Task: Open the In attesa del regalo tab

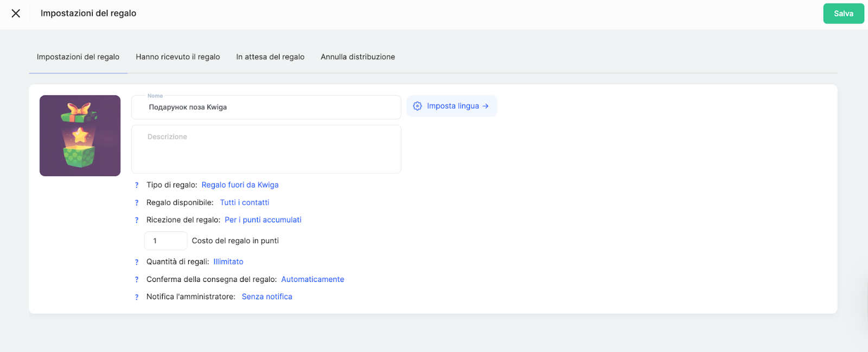Action: (270, 57)
